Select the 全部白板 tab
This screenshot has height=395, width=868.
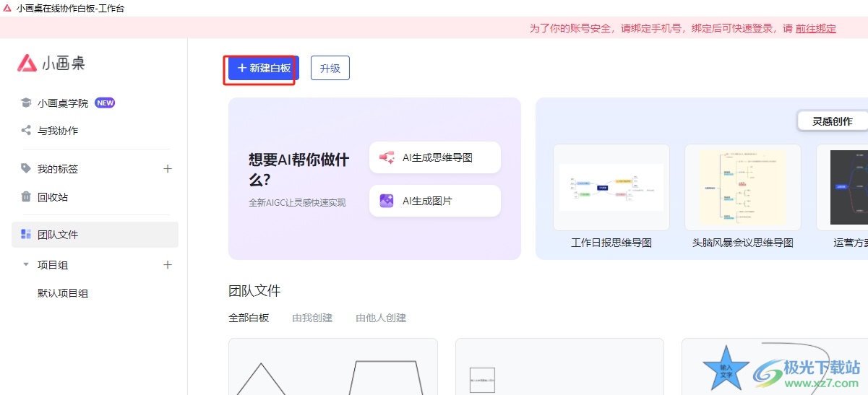tap(249, 318)
